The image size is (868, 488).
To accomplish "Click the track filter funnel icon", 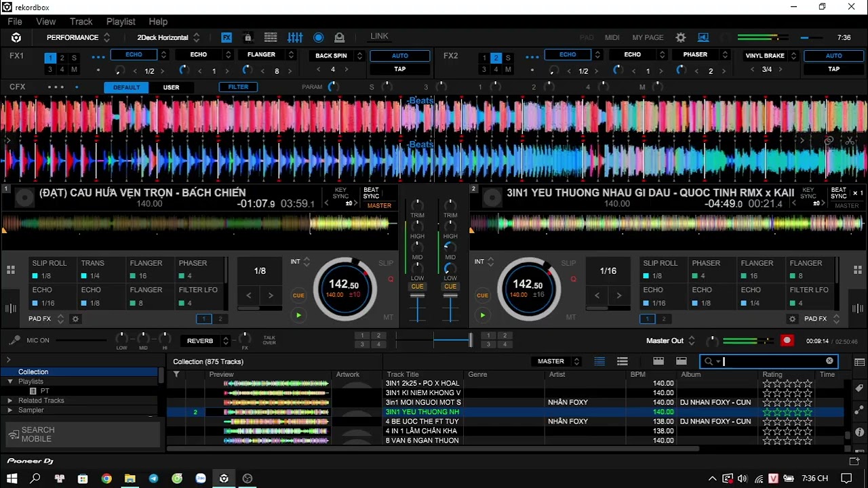I will click(x=176, y=374).
